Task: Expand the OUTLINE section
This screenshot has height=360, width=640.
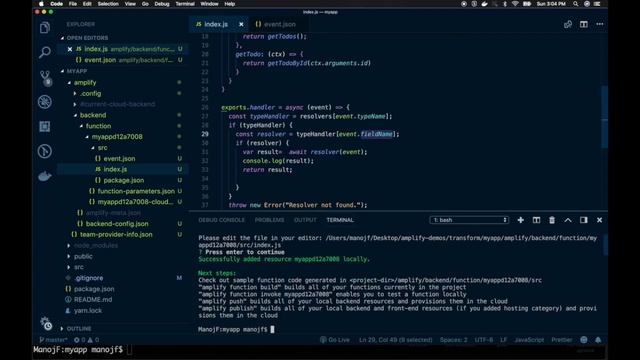Action: [79, 329]
